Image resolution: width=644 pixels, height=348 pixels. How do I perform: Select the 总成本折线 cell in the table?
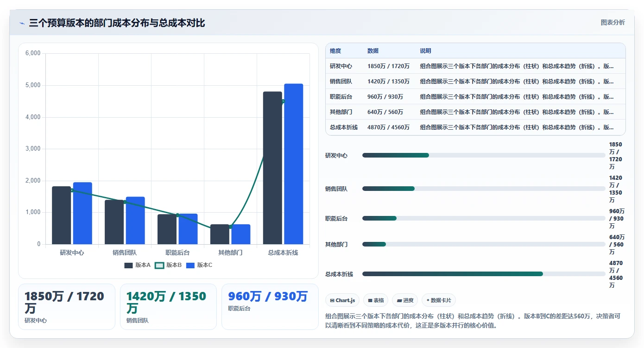click(344, 127)
